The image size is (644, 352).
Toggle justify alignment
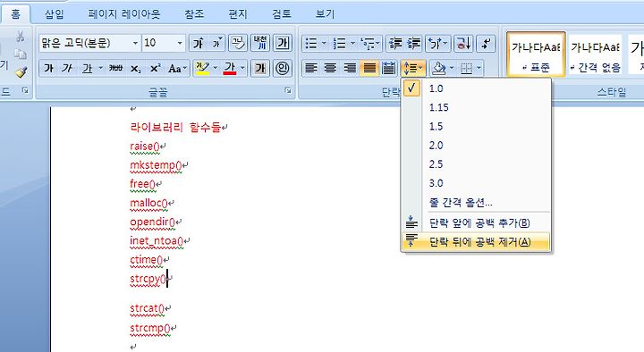(369, 68)
